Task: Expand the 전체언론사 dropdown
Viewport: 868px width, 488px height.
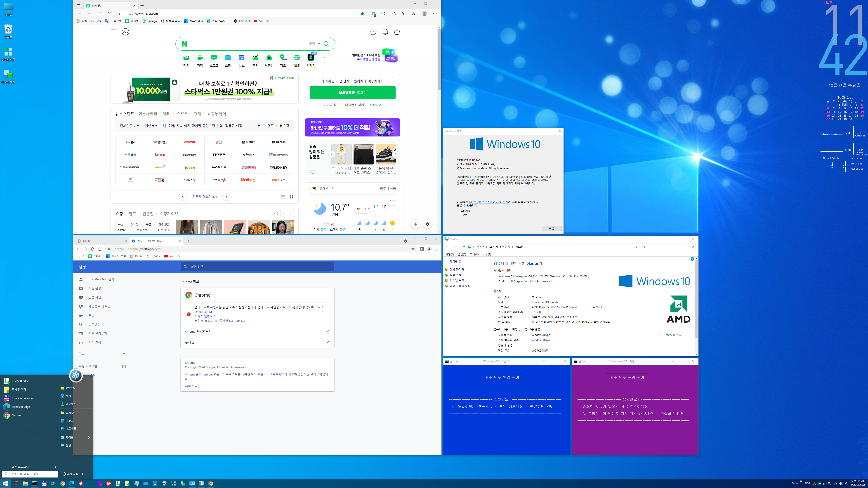Action: click(x=129, y=126)
